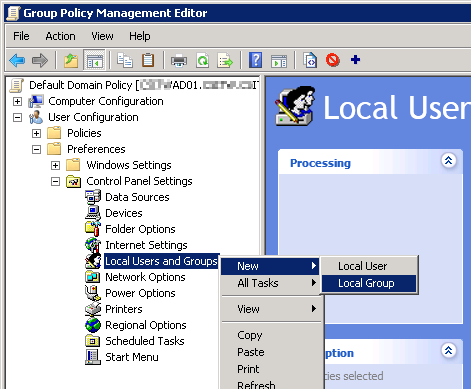Click the blue plus Add New icon

coord(355,60)
